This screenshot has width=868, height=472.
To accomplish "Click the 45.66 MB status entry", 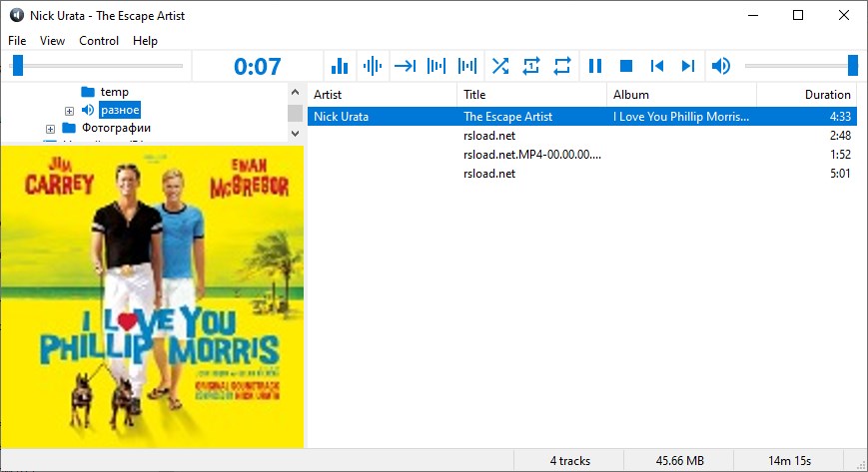I will pos(680,460).
